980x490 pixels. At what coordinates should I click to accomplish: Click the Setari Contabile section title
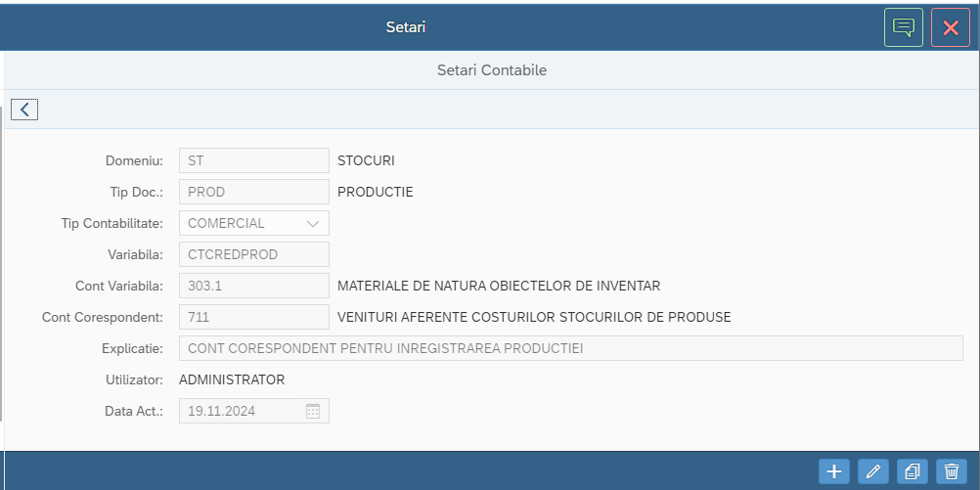tap(492, 70)
